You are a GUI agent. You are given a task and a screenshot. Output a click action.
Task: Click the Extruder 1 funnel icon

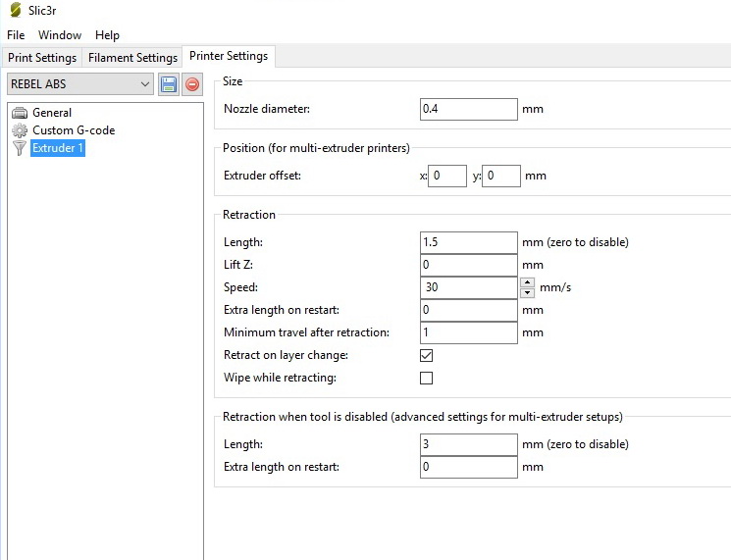(20, 148)
